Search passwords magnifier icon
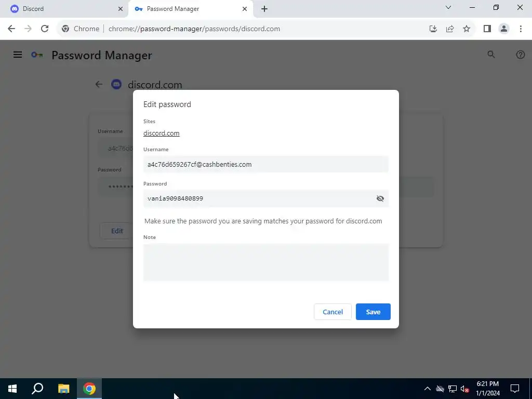Screen dimensions: 532x399 pos(491,54)
